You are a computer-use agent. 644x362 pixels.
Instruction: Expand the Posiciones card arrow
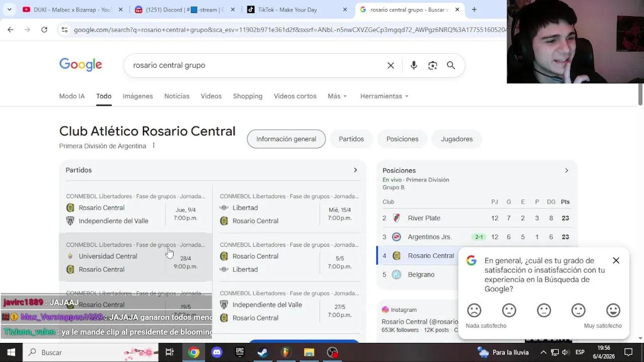[567, 170]
